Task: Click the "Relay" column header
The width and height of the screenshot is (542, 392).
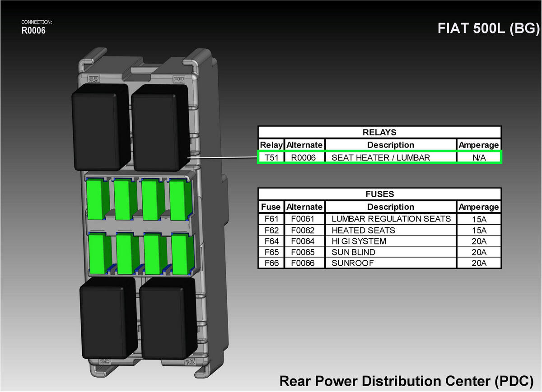Action: coord(271,145)
